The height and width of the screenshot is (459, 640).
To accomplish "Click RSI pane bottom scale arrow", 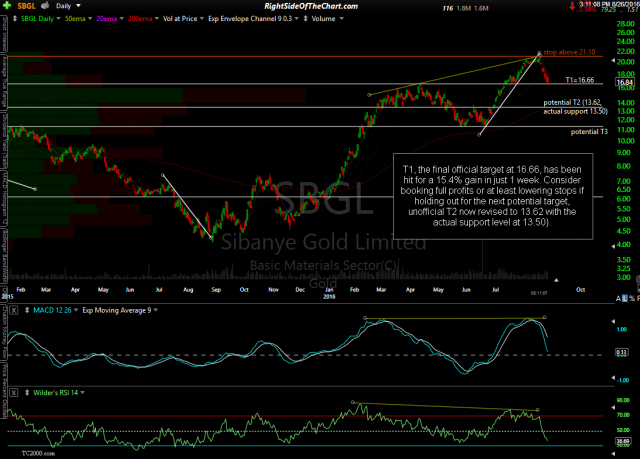I will tap(613, 454).
